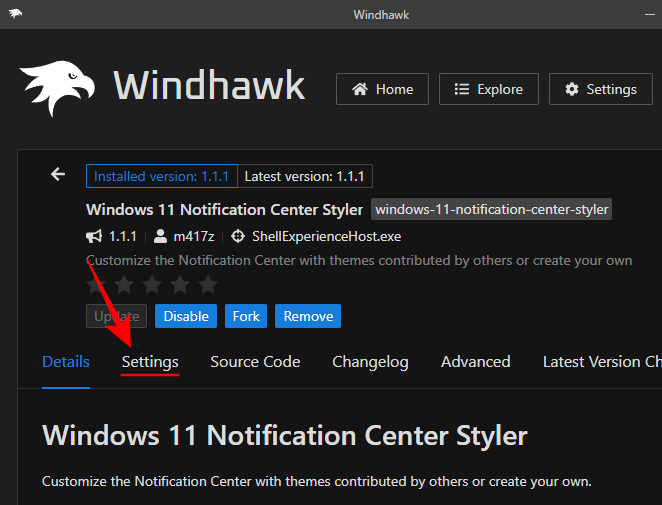Click the Windhawk hawk logo
Screen dimensions: 662x505
(x=56, y=88)
